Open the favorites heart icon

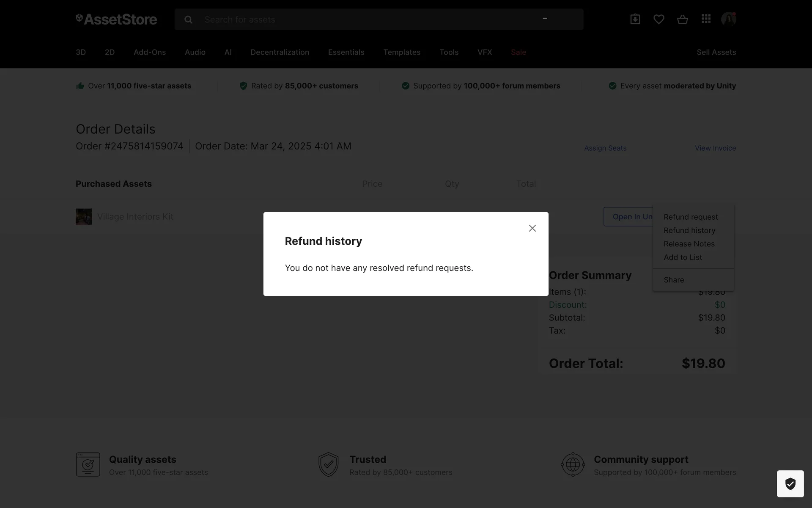click(x=658, y=19)
